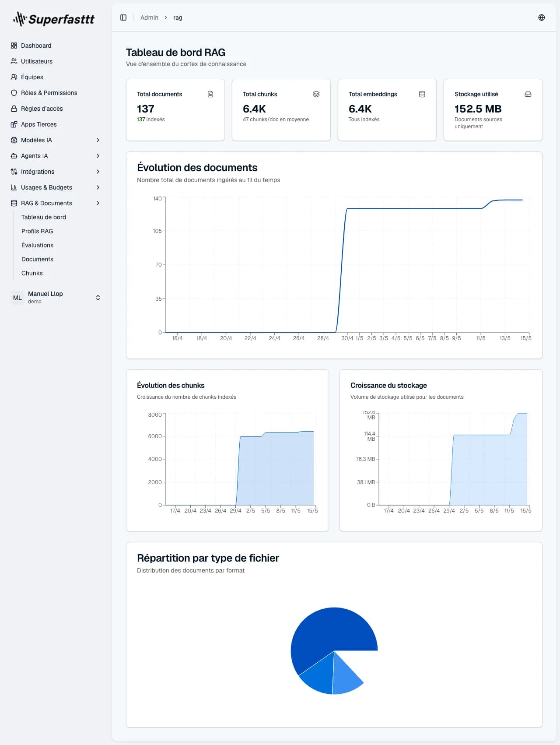Click the Rôles & Permissions shield icon
Viewport: 560px width, 745px height.
14,93
